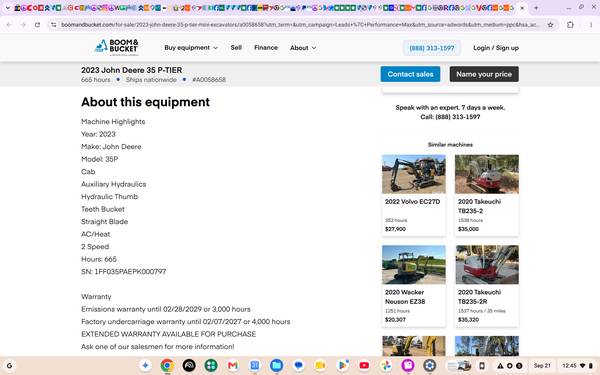
Task: Click the 2022 Volvo EC27D title
Action: [412, 202]
